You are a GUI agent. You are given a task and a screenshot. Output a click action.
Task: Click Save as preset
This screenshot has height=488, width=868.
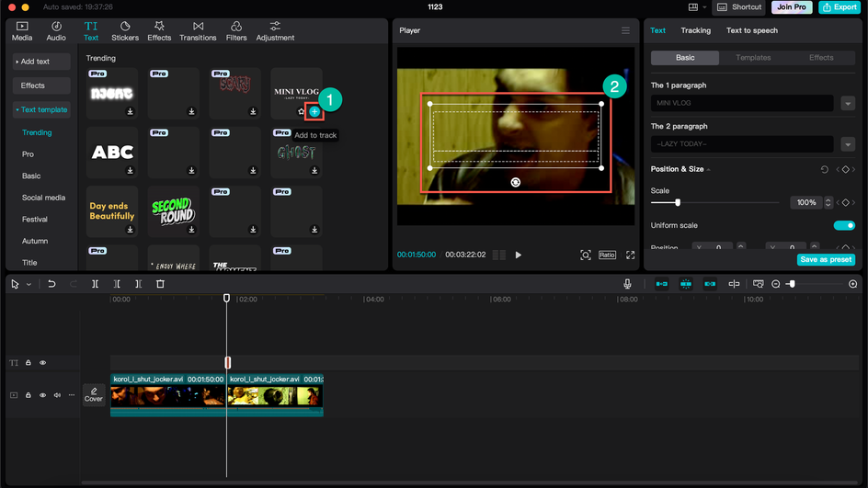(826, 259)
